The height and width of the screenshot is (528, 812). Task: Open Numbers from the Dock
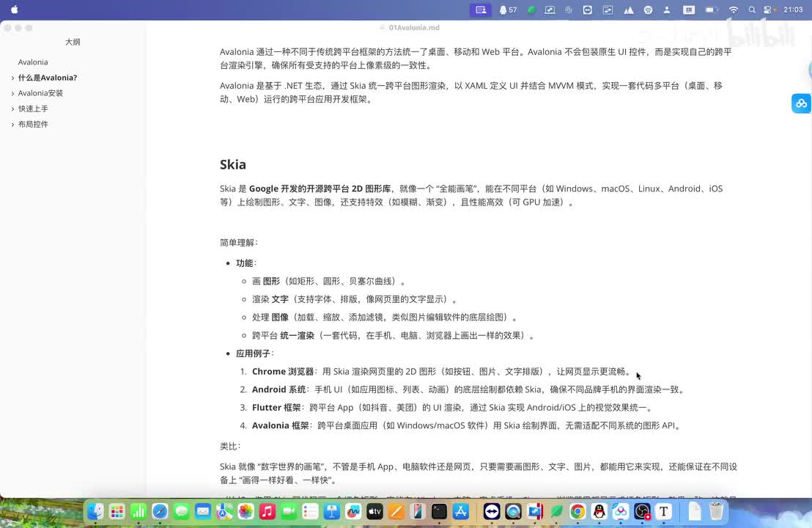(139, 512)
